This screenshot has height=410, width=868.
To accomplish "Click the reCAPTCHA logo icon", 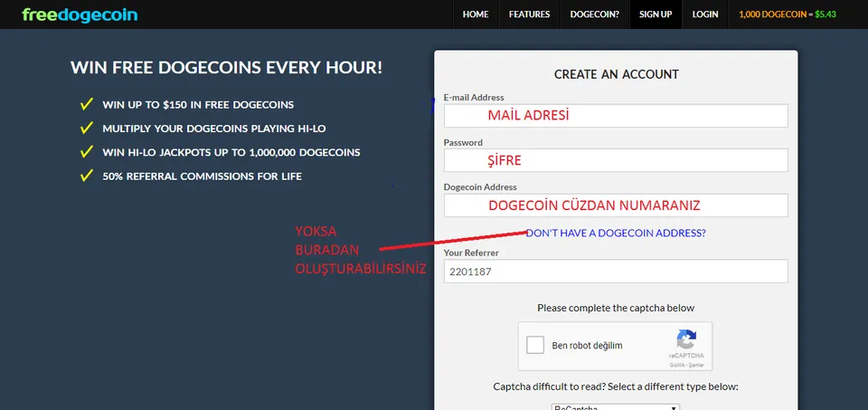I will point(686,339).
